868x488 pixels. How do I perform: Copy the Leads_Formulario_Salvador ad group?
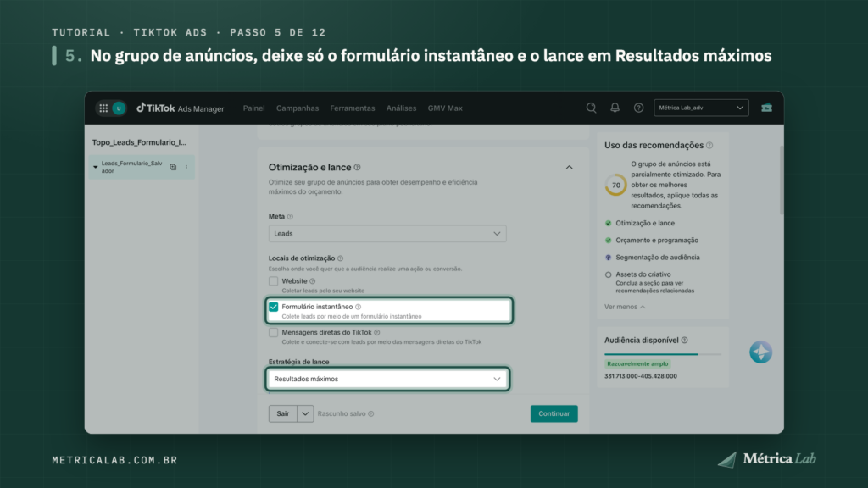pyautogui.click(x=173, y=167)
